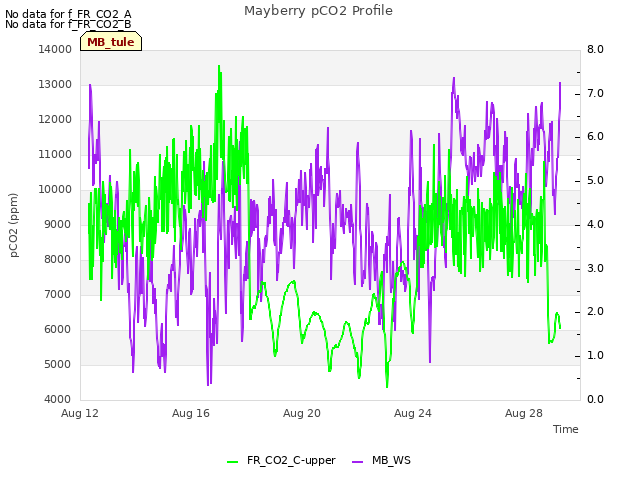Click the 4.0 right axis value
The height and width of the screenshot is (480, 640).
595,224
